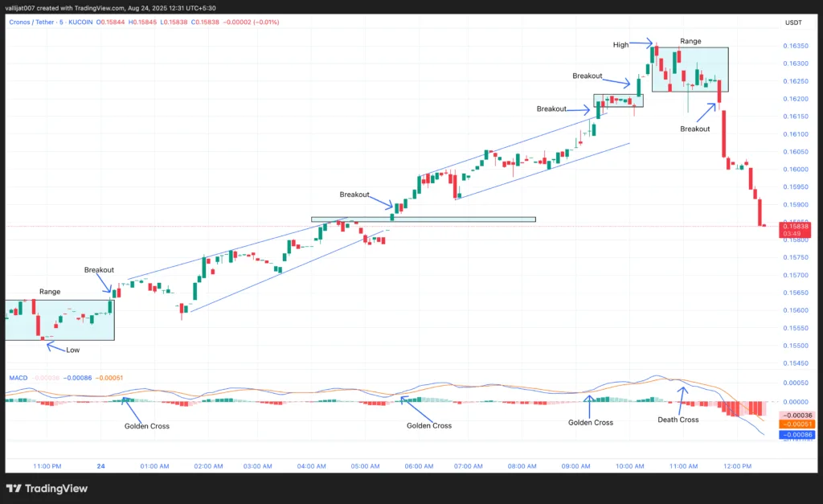823x504 pixels.
Task: Click the 0.16250 price scale label
Action: [795, 81]
